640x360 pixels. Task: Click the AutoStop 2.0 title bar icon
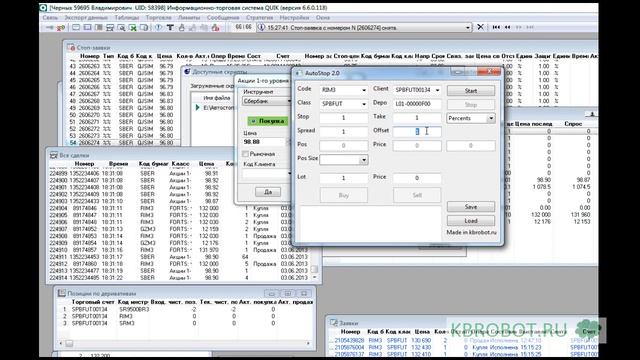[298, 73]
